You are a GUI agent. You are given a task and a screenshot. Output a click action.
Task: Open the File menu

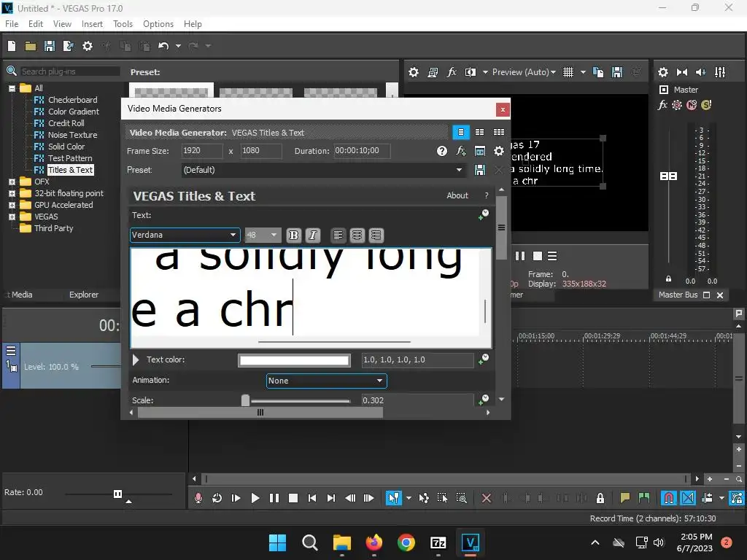[12, 24]
